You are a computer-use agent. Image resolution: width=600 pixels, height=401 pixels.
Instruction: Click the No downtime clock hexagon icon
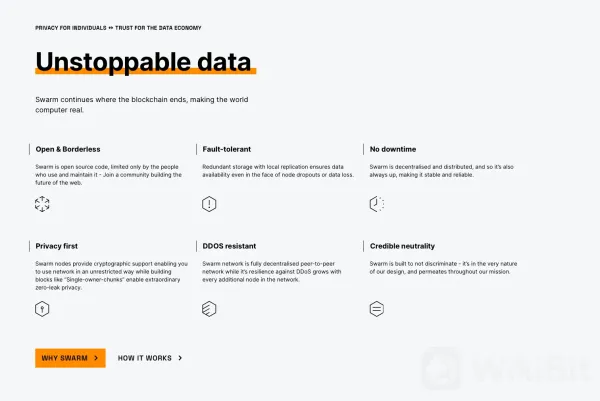[x=377, y=204]
